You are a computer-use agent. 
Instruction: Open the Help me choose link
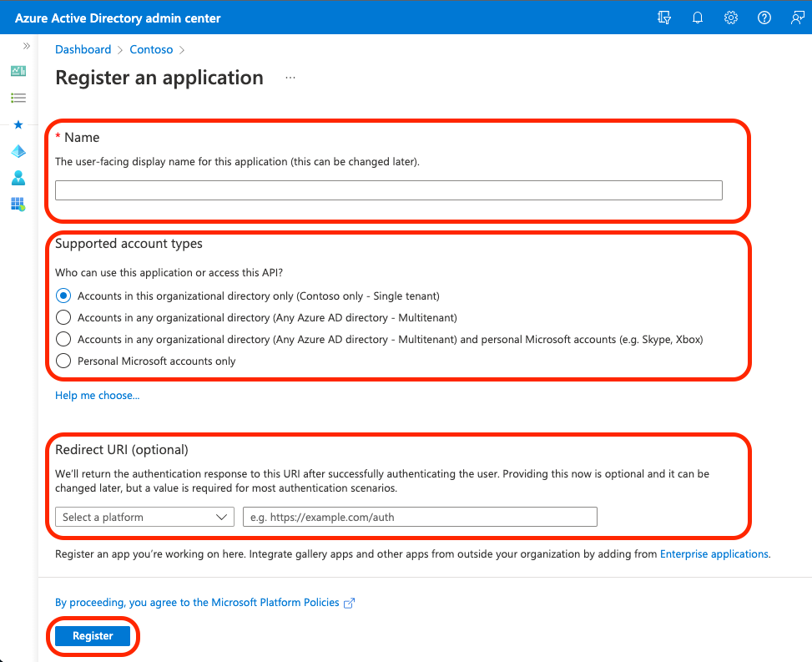click(97, 395)
